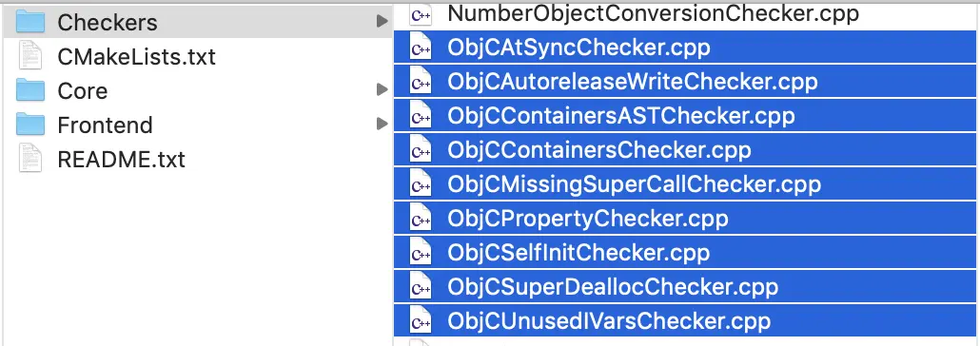The width and height of the screenshot is (980, 346).
Task: Expand the Frontend folder arrow
Action: point(382,125)
